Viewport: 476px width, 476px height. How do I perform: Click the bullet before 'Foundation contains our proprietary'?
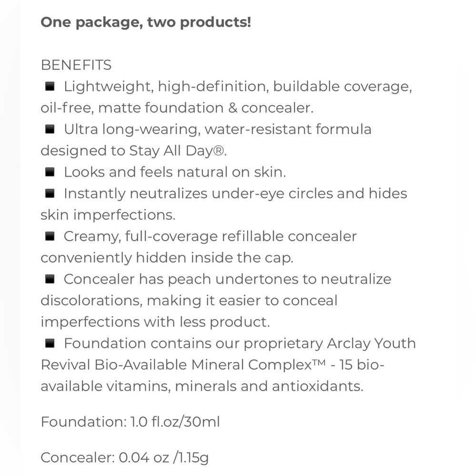point(50,343)
